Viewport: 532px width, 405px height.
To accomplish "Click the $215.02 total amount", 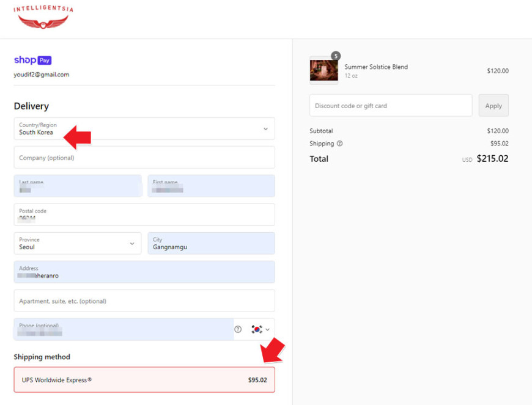I will pyautogui.click(x=492, y=159).
